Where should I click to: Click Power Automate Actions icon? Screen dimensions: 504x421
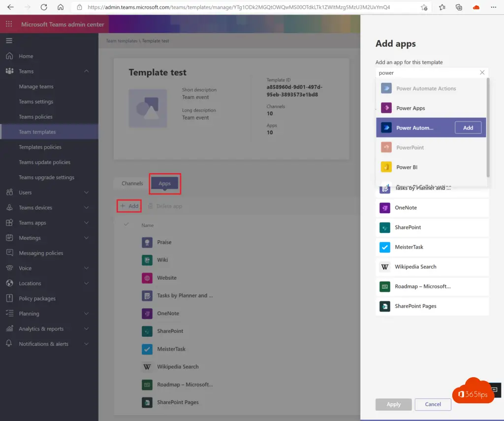(386, 88)
